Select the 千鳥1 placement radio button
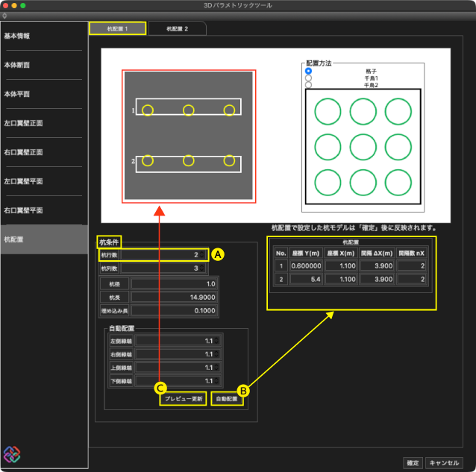Image resolution: width=476 pixels, height=472 pixels. [308, 78]
